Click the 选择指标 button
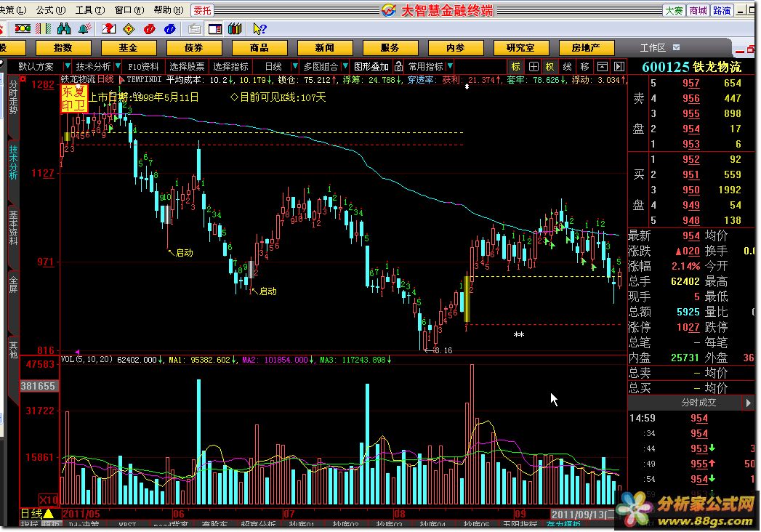Viewport: 761px width, 532px height. coord(230,67)
